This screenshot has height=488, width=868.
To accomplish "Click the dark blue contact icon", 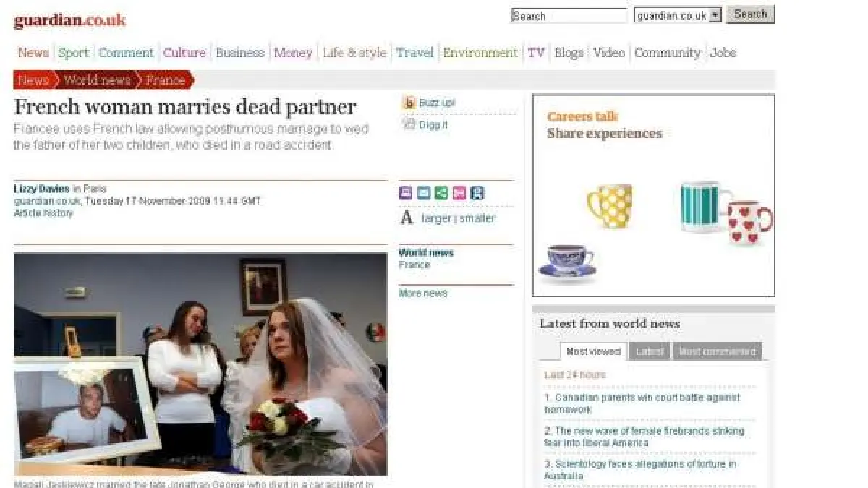I will (x=477, y=193).
